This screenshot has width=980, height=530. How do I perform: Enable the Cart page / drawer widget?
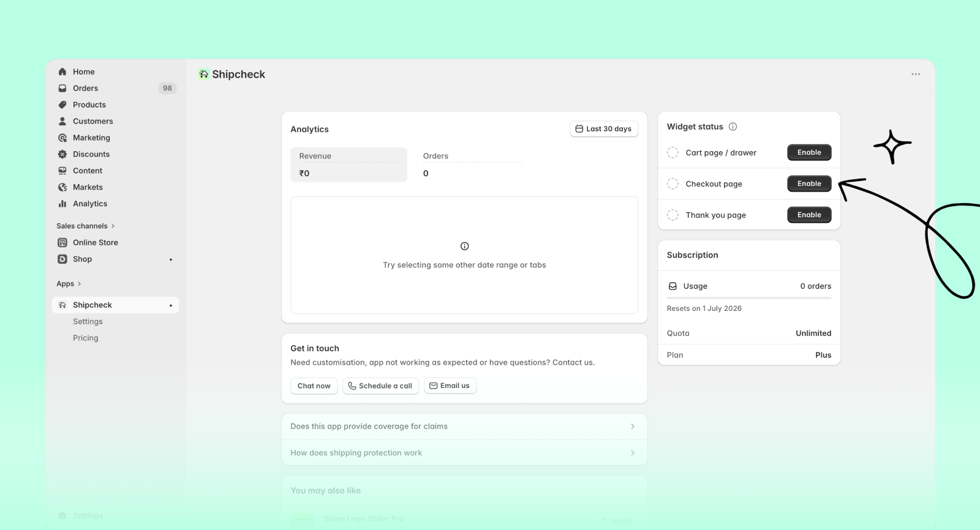click(809, 152)
